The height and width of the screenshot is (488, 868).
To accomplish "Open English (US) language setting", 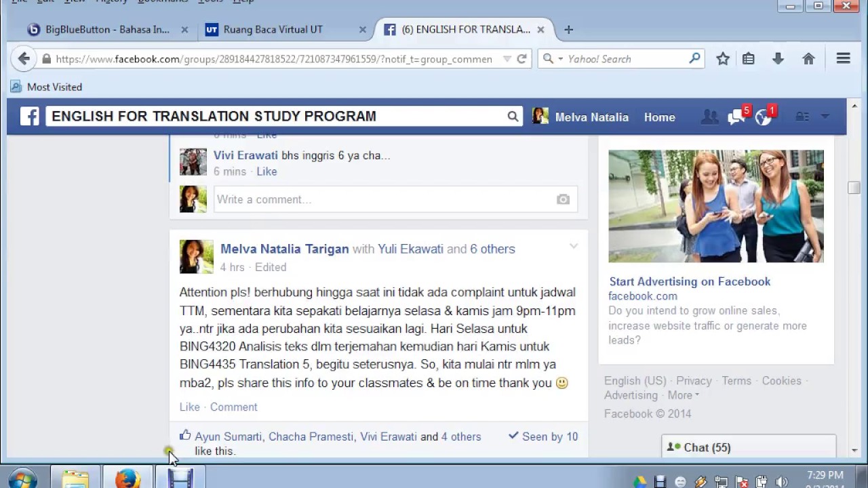I will 635,381.
